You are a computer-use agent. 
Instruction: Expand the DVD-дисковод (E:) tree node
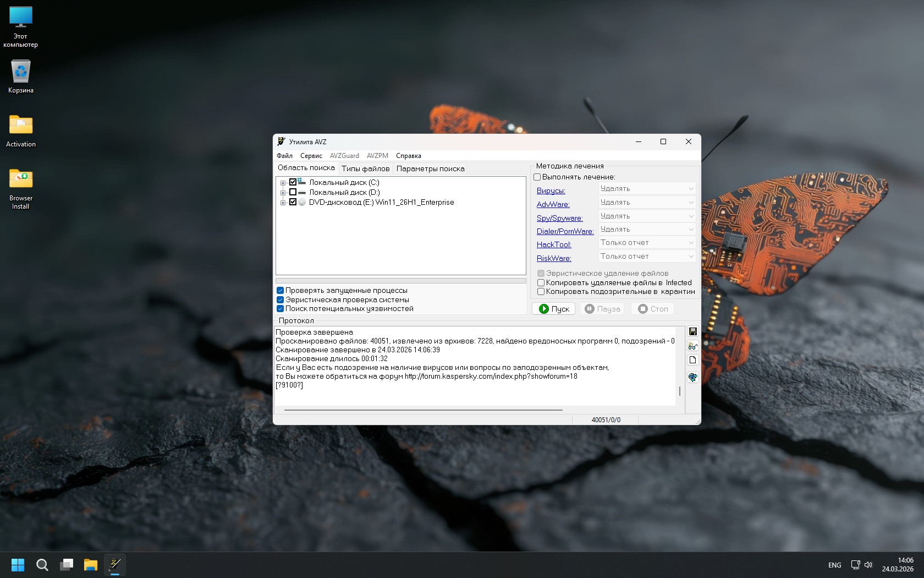[x=283, y=203]
